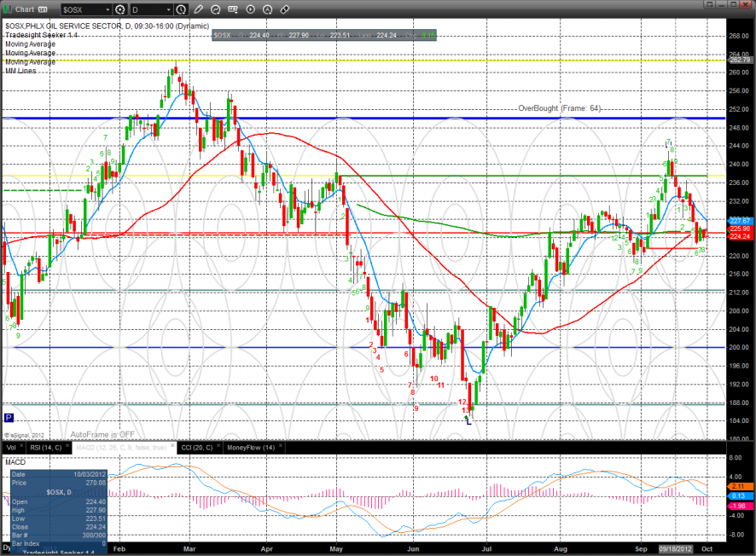Click the blue P marker icon
This screenshot has height=556, width=756.
point(9,417)
